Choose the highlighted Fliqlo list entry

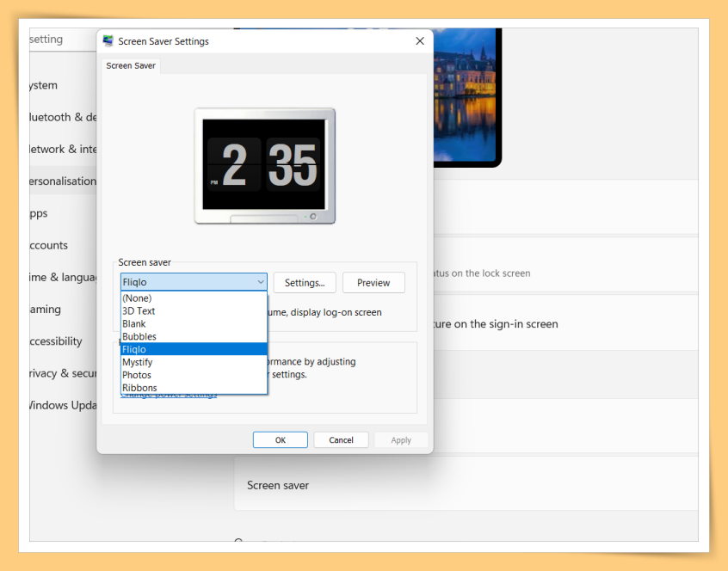click(x=194, y=349)
